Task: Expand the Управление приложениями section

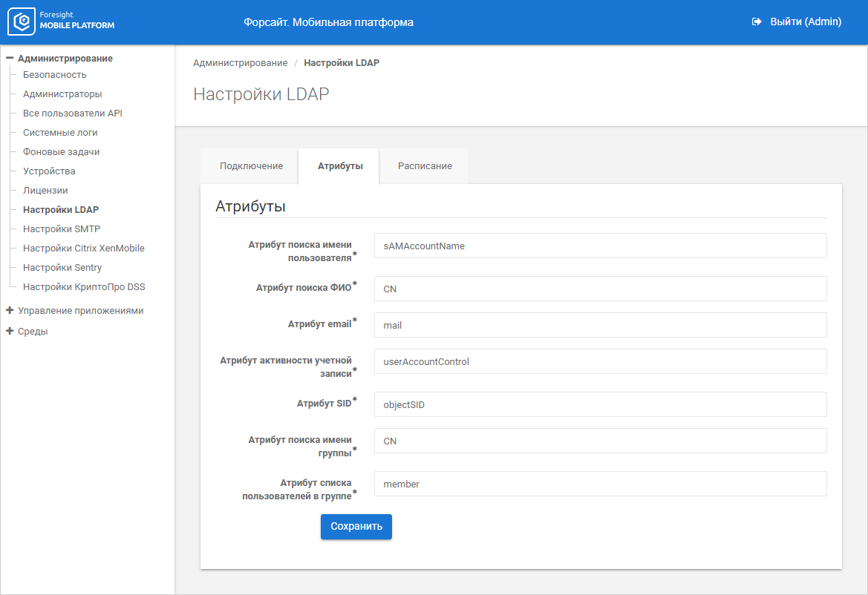Action: click(10, 310)
